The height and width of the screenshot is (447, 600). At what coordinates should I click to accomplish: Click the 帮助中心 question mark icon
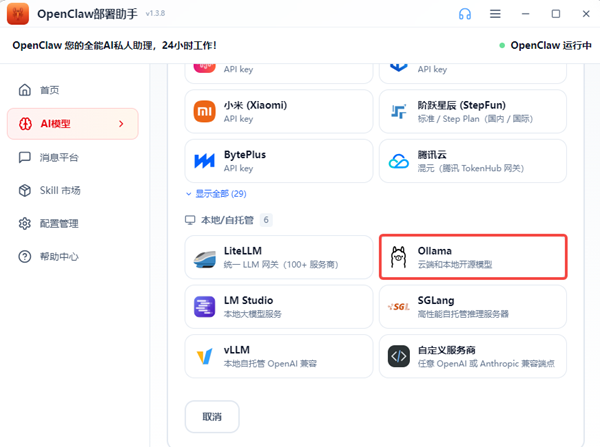[x=25, y=256]
